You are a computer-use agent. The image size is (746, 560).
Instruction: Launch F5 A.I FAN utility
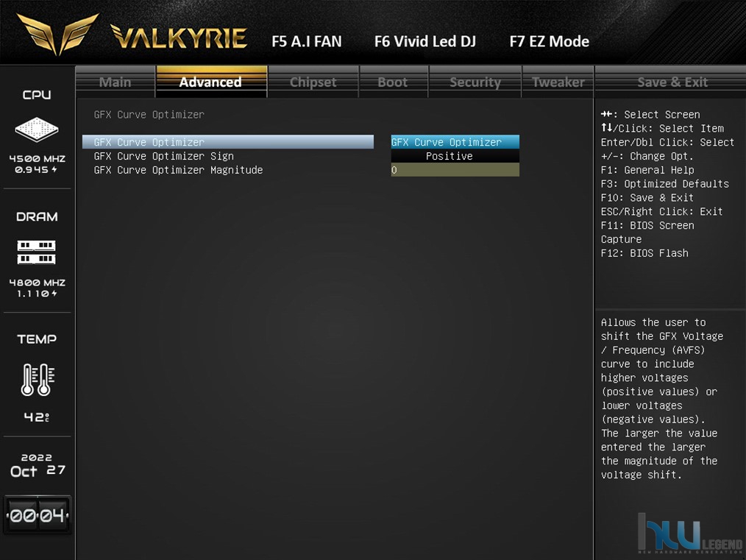[x=307, y=41]
